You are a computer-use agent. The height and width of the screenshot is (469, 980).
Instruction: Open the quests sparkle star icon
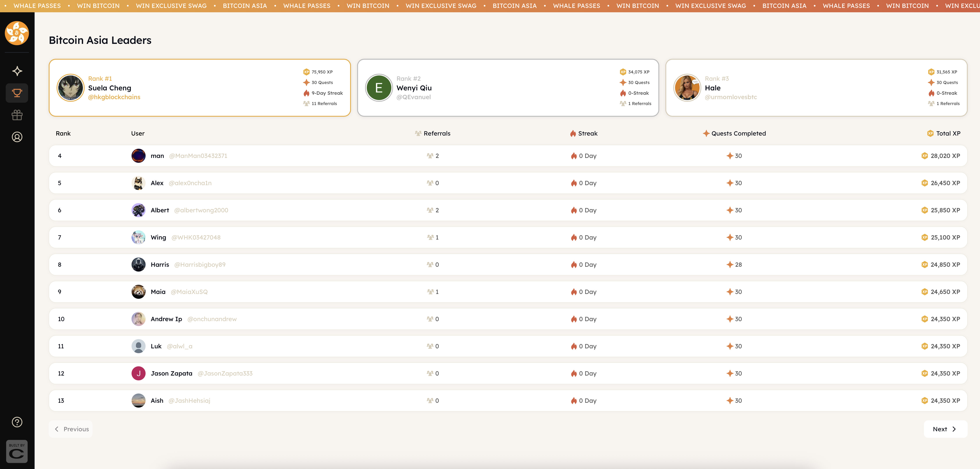17,71
